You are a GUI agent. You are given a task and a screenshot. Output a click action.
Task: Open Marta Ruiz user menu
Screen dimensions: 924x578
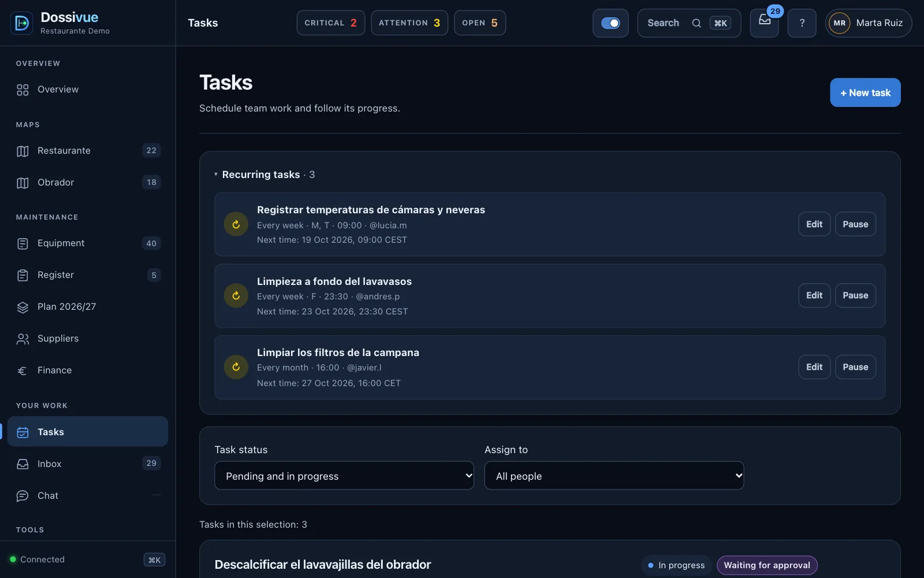[869, 23]
